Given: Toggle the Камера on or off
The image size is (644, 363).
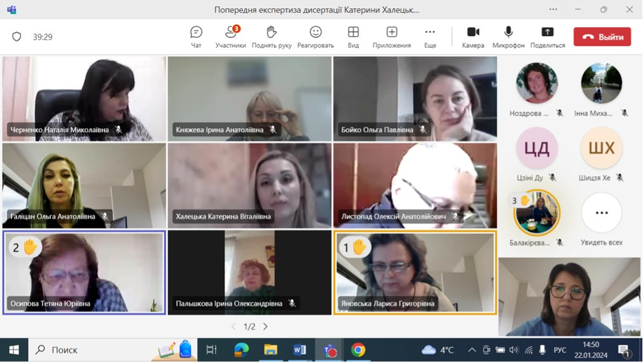Looking at the screenshot, I should tap(473, 37).
